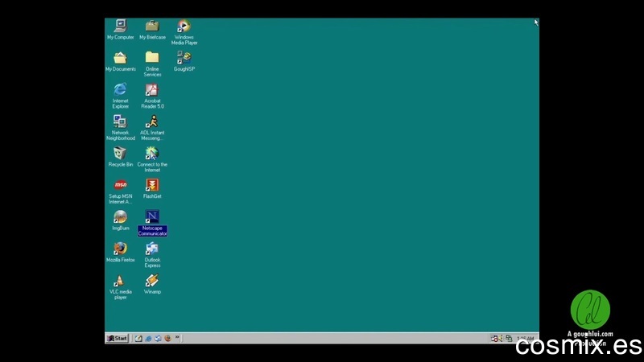
Task: Open the Start menu button
Action: [x=118, y=338]
